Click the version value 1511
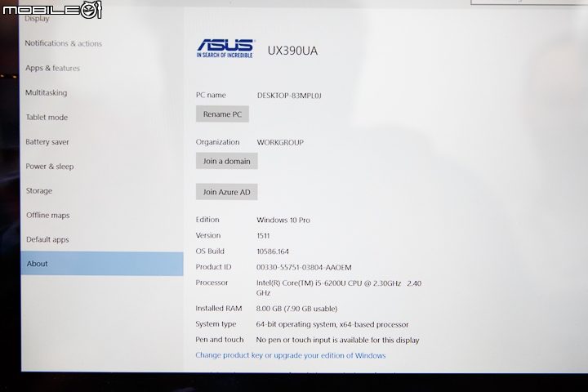588x392 pixels. (263, 236)
